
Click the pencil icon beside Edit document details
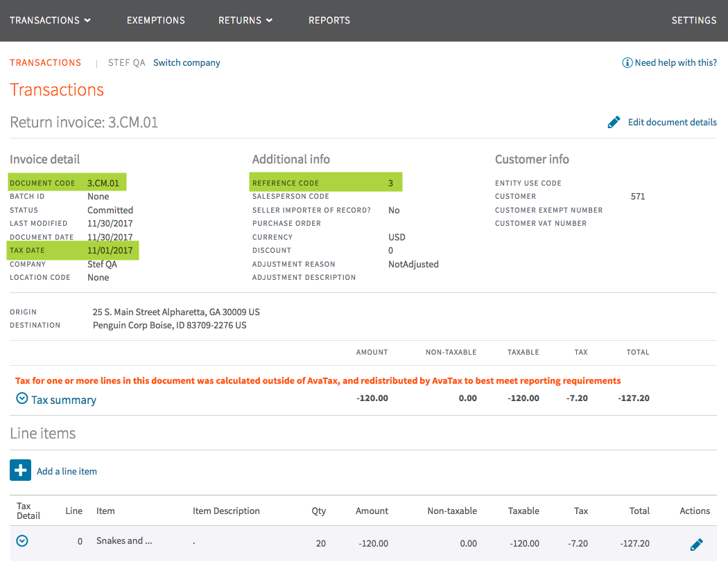click(614, 122)
